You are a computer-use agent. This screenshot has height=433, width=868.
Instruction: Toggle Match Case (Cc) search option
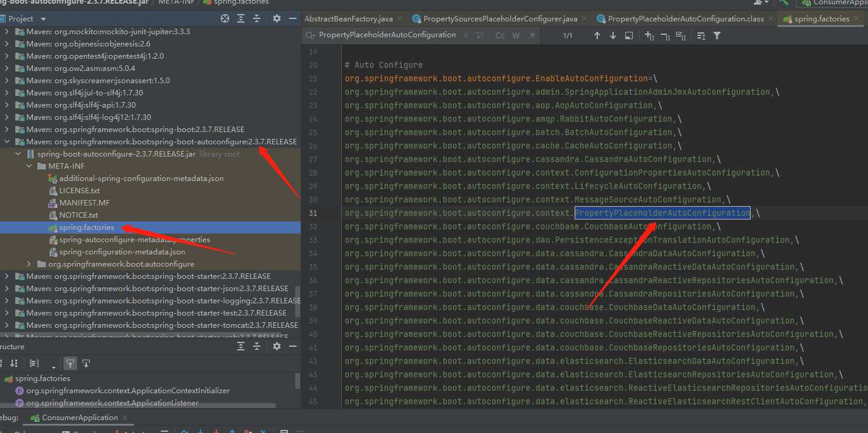[500, 35]
